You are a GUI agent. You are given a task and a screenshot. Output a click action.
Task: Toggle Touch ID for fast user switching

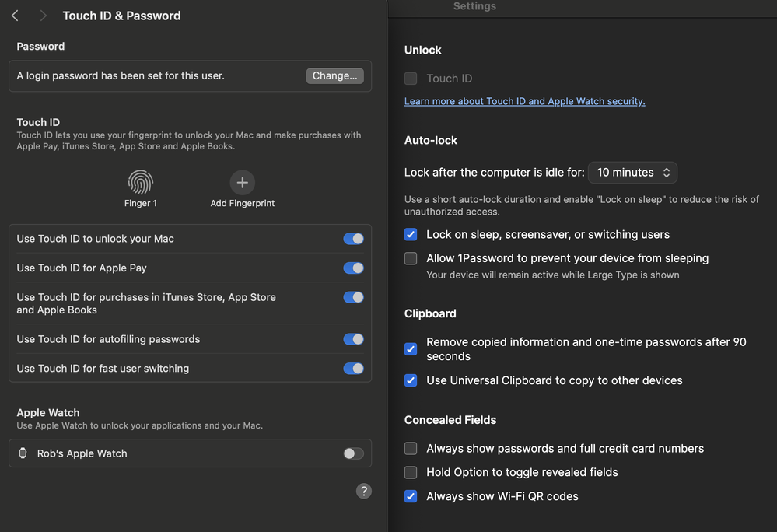tap(353, 369)
